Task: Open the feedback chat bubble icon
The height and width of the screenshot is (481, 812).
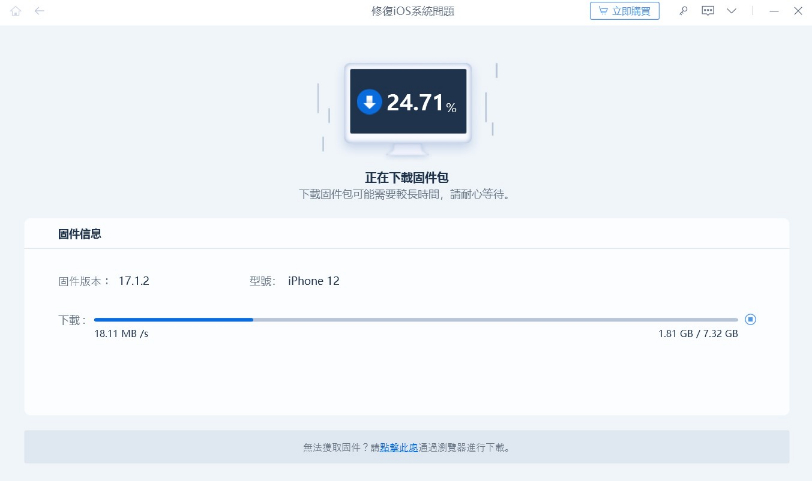Action: point(708,11)
